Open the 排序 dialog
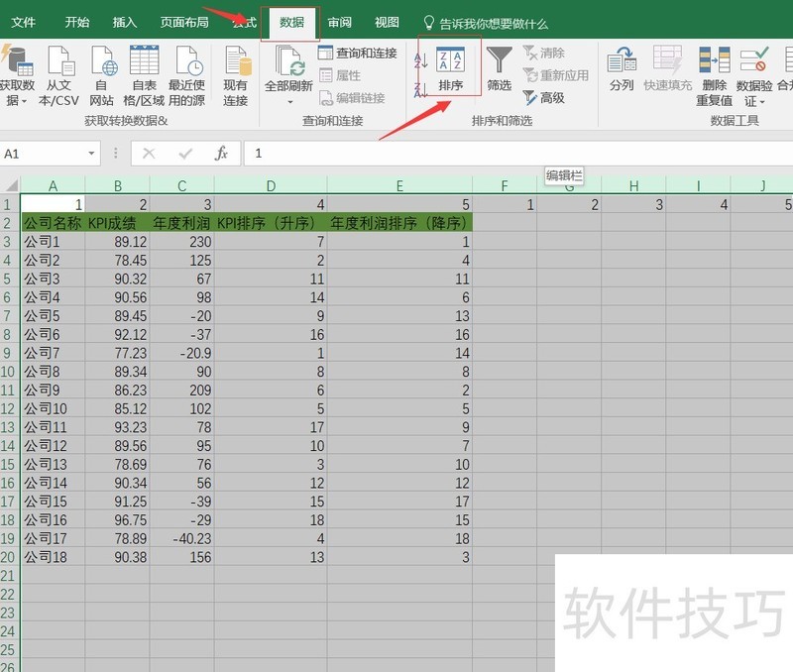 [x=450, y=69]
